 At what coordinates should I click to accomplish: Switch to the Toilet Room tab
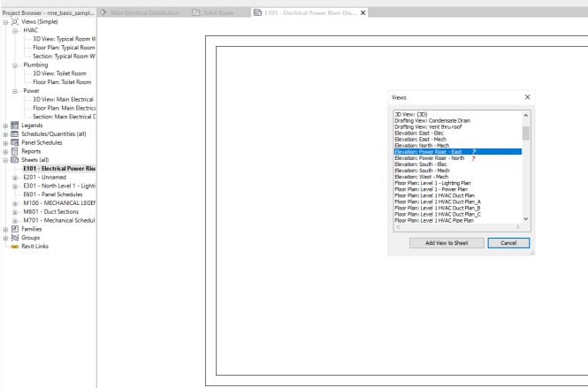pyautogui.click(x=215, y=13)
